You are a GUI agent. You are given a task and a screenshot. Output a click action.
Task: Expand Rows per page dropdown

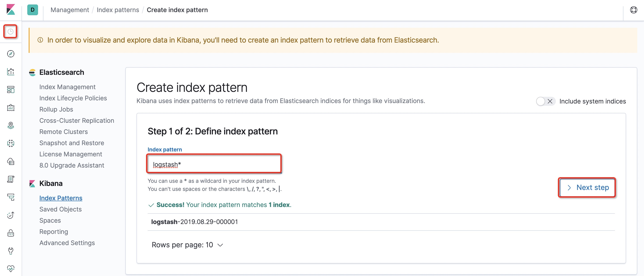tap(187, 245)
